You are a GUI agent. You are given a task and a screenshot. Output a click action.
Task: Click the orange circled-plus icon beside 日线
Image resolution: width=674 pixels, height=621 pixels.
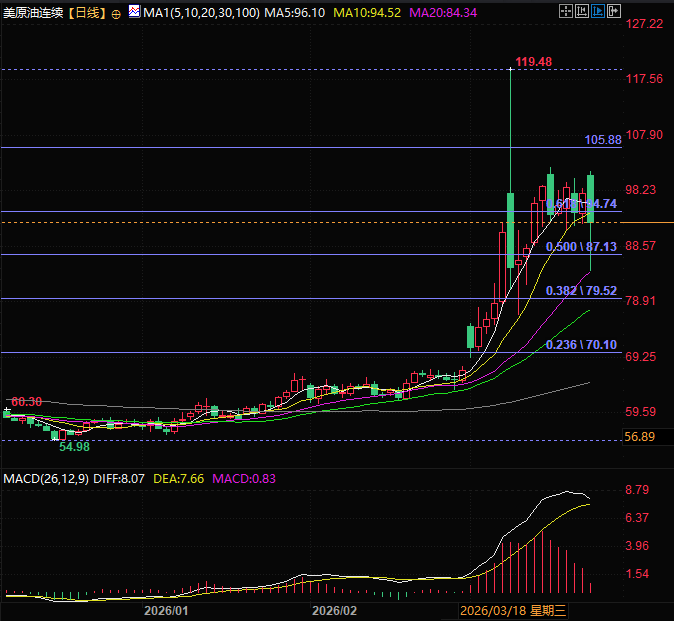coord(116,14)
